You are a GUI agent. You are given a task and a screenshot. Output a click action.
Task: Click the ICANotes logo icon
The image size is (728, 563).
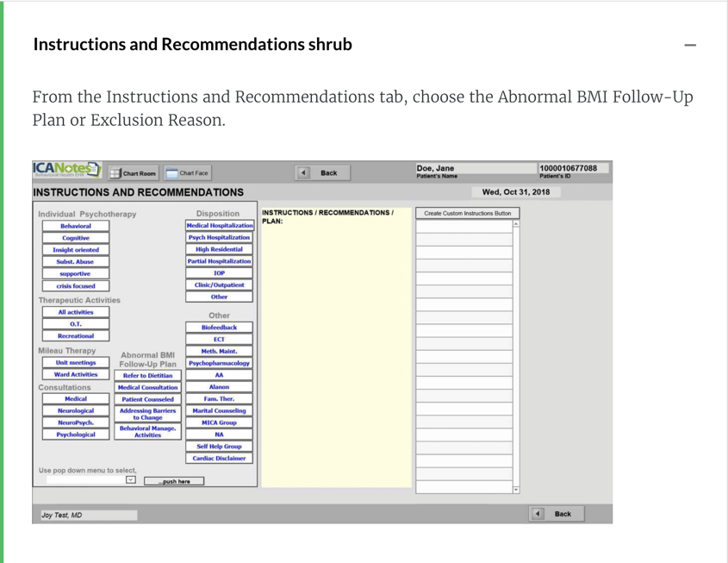67,172
